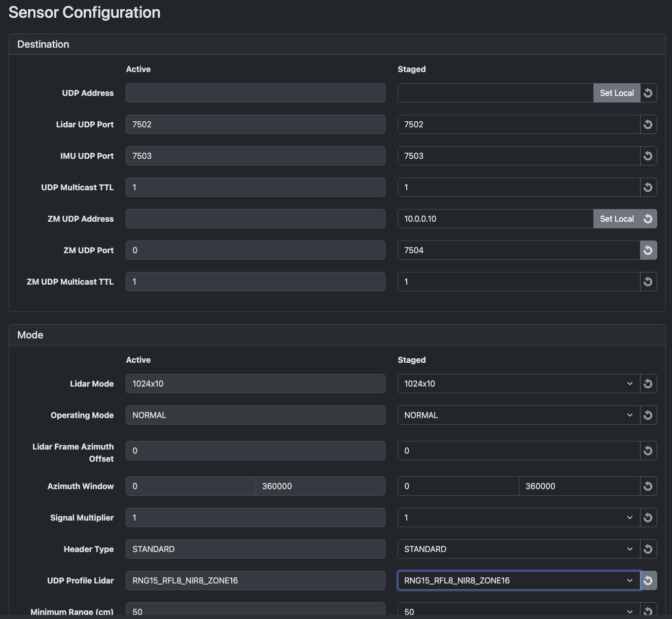Open the staged Operating Mode dropdown
Viewport: 672px width, 619px height.
519,415
